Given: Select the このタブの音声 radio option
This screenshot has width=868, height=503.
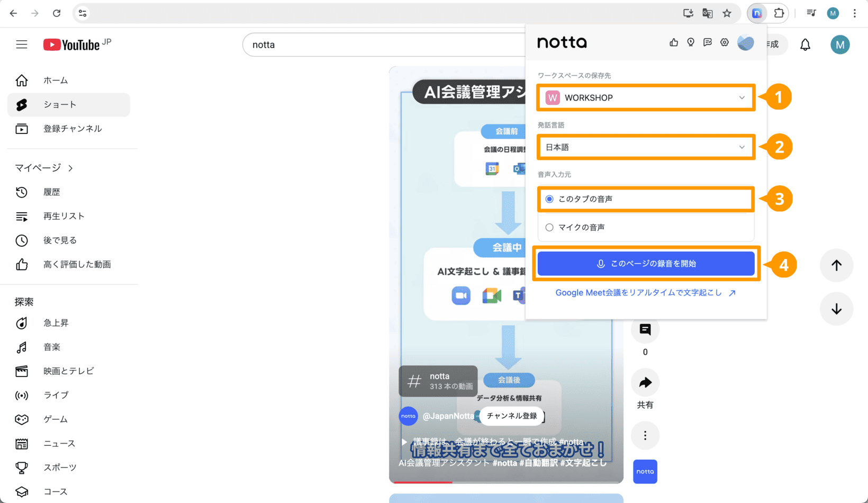Looking at the screenshot, I should point(549,199).
